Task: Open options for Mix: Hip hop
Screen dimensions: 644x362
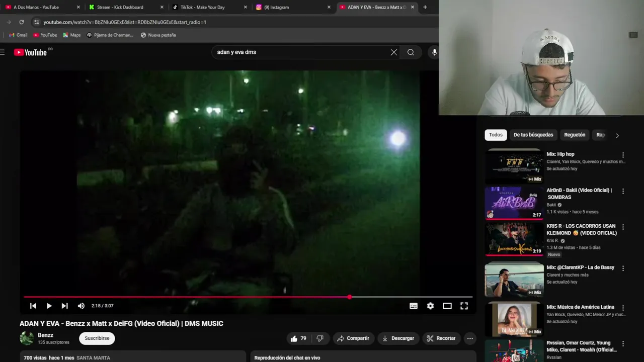Action: click(623, 155)
